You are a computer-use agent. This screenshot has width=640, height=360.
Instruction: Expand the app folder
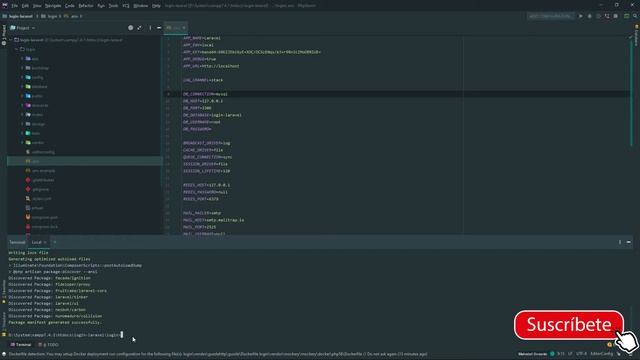(x=22, y=59)
